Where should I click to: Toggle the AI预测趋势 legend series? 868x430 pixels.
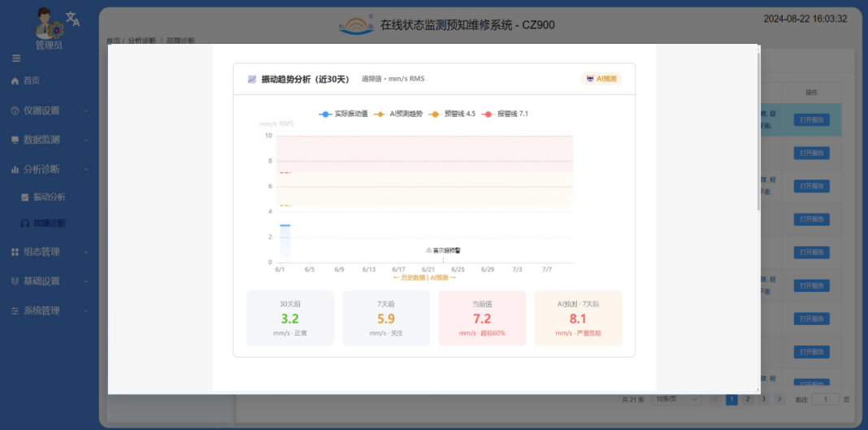(x=398, y=114)
